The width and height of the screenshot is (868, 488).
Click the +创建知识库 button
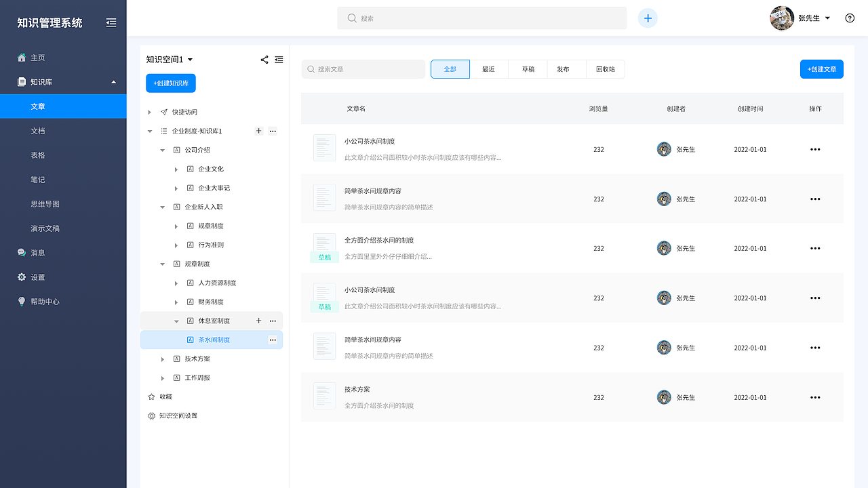(x=169, y=83)
